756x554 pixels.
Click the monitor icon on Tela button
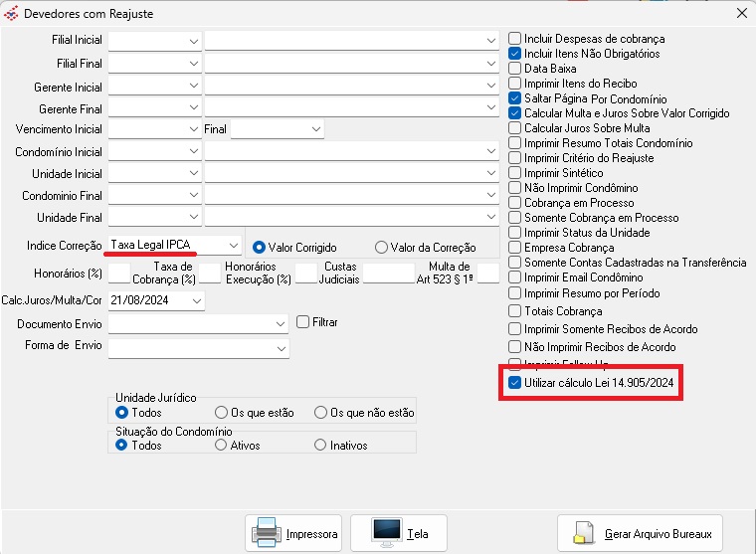(x=386, y=533)
